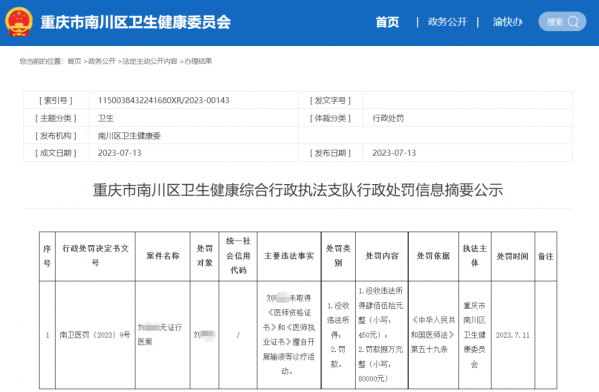Open the 渝快办 navigation item
The height and width of the screenshot is (392, 599).
point(507,22)
